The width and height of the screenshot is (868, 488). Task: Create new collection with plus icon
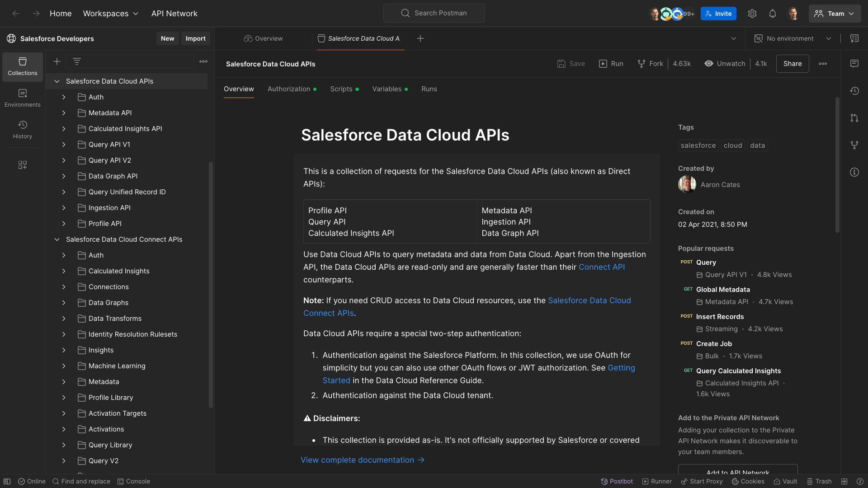pos(57,61)
